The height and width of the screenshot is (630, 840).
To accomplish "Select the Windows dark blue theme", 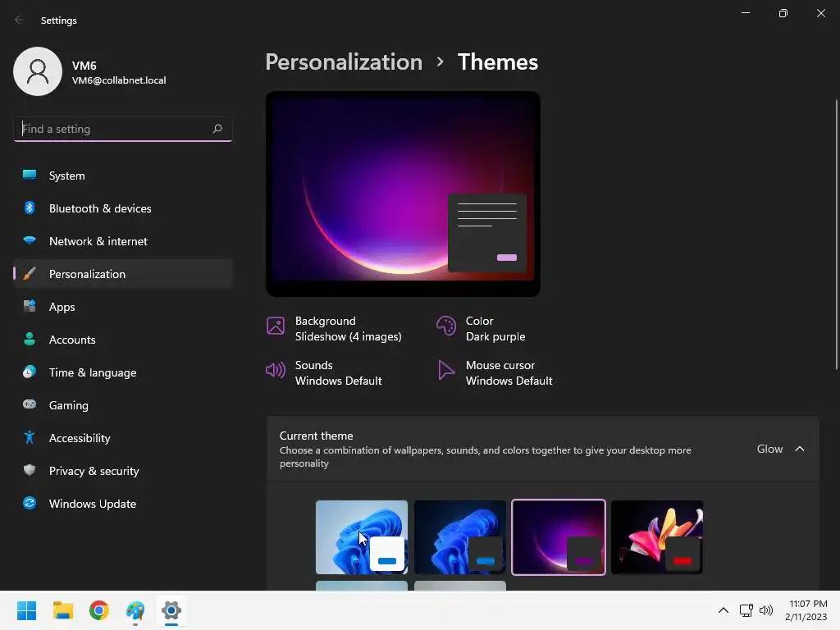I will tap(460, 537).
